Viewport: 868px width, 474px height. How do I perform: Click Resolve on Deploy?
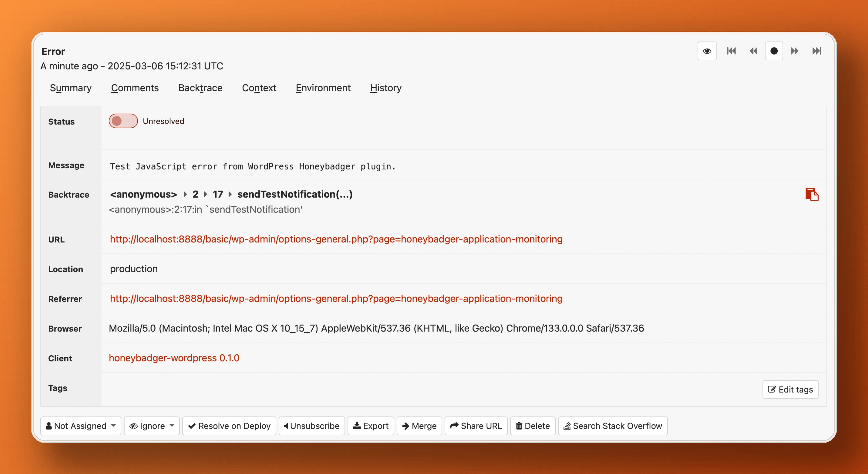click(x=229, y=426)
